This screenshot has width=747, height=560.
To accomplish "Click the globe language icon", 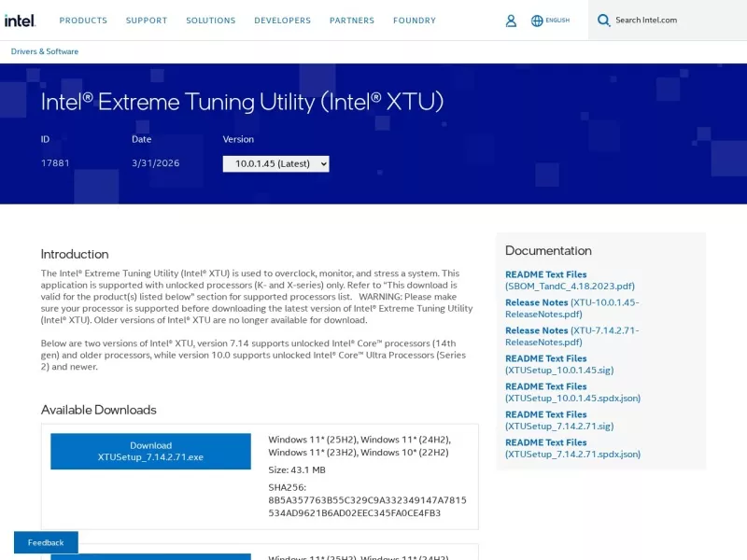I will 537,21.
